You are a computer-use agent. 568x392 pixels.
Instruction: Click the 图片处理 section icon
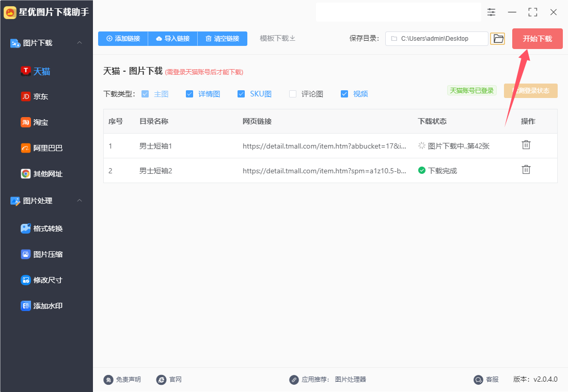15,201
